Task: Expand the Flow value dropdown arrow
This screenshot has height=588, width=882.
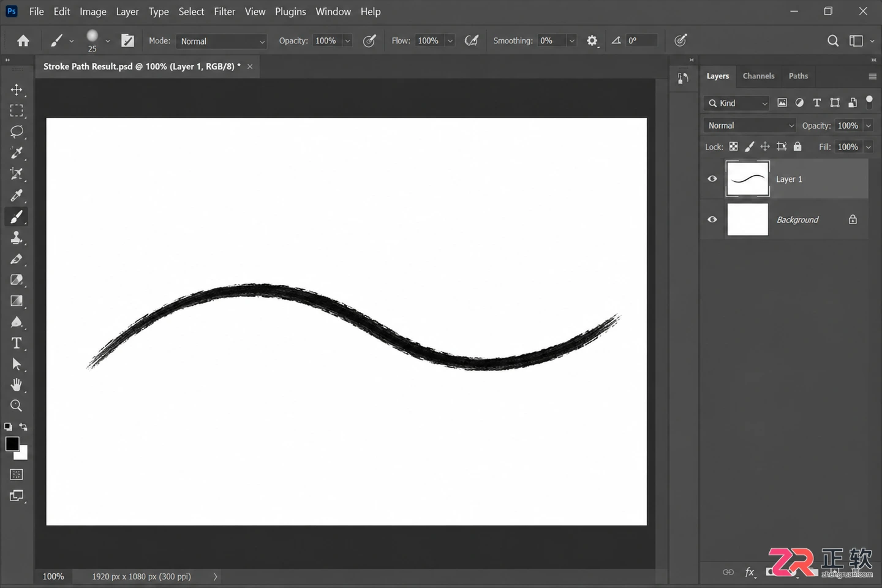Action: click(x=450, y=41)
